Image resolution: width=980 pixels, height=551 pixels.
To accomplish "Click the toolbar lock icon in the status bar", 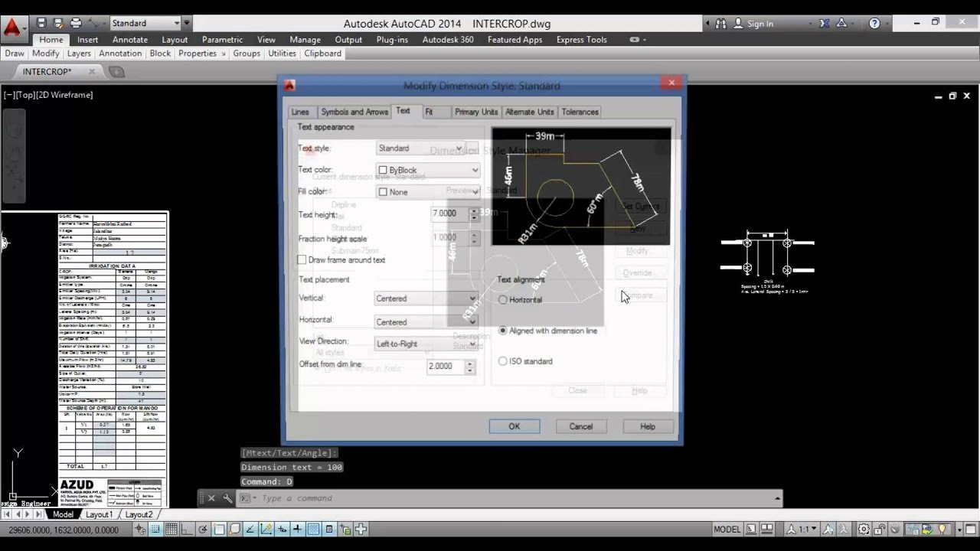I will (x=880, y=529).
